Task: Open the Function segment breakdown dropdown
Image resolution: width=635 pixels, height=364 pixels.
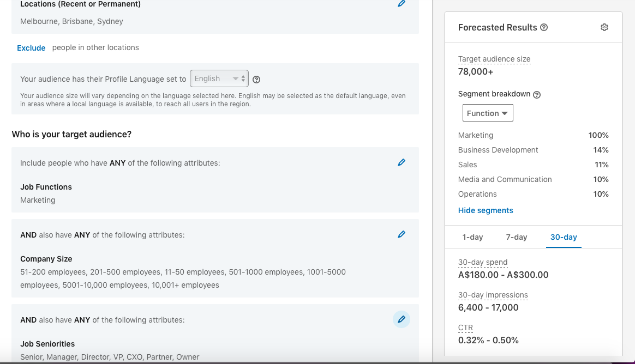Action: click(488, 113)
